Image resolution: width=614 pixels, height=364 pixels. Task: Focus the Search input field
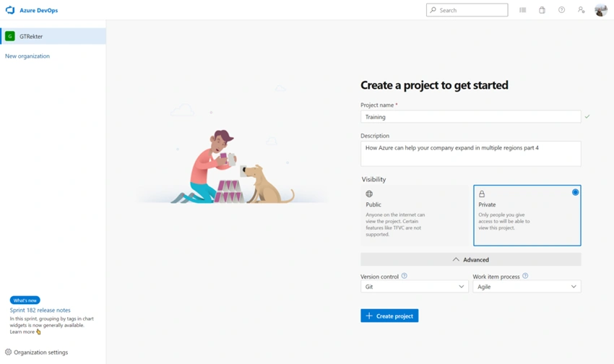click(x=467, y=10)
